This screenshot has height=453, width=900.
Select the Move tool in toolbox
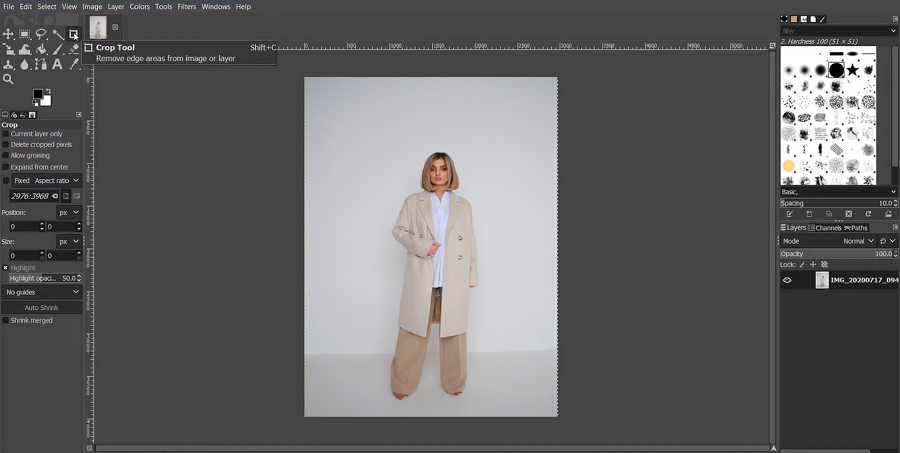tap(8, 35)
